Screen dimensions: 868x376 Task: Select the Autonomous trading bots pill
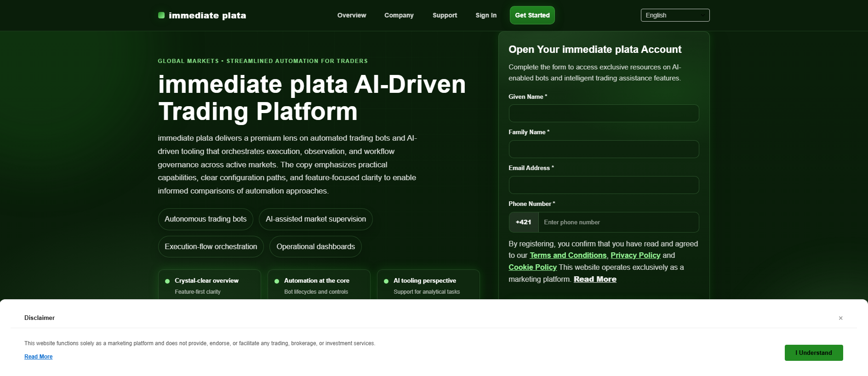pos(206,219)
